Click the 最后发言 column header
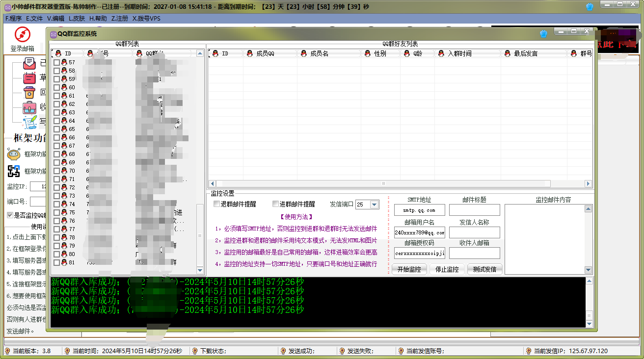The width and height of the screenshot is (644, 359). click(534, 53)
